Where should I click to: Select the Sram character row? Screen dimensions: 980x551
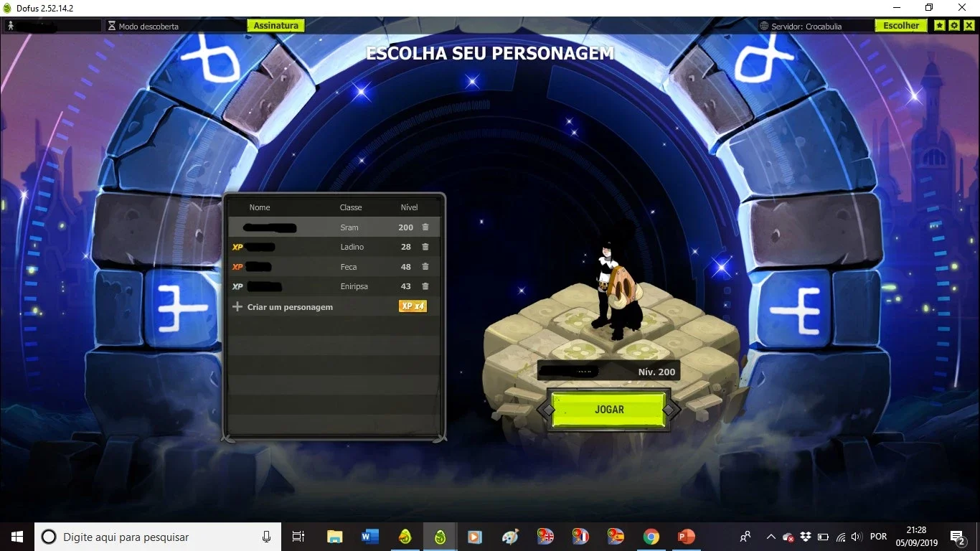[334, 227]
